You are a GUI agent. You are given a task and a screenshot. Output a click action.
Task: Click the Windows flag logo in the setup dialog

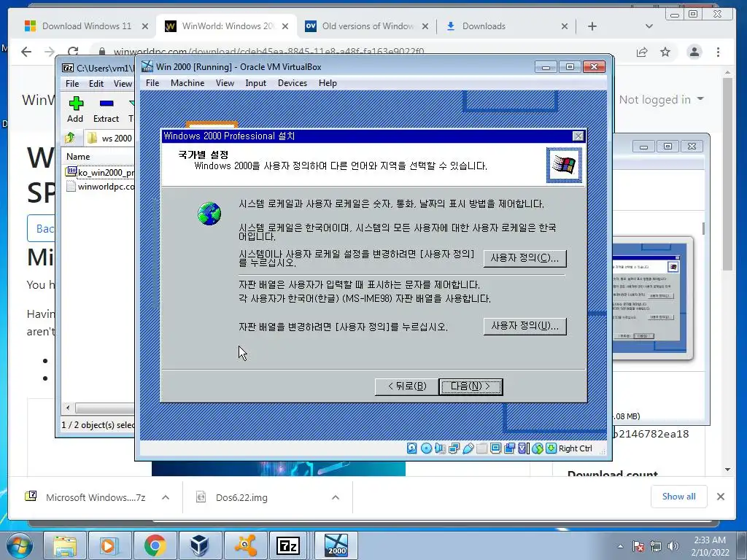tap(564, 166)
